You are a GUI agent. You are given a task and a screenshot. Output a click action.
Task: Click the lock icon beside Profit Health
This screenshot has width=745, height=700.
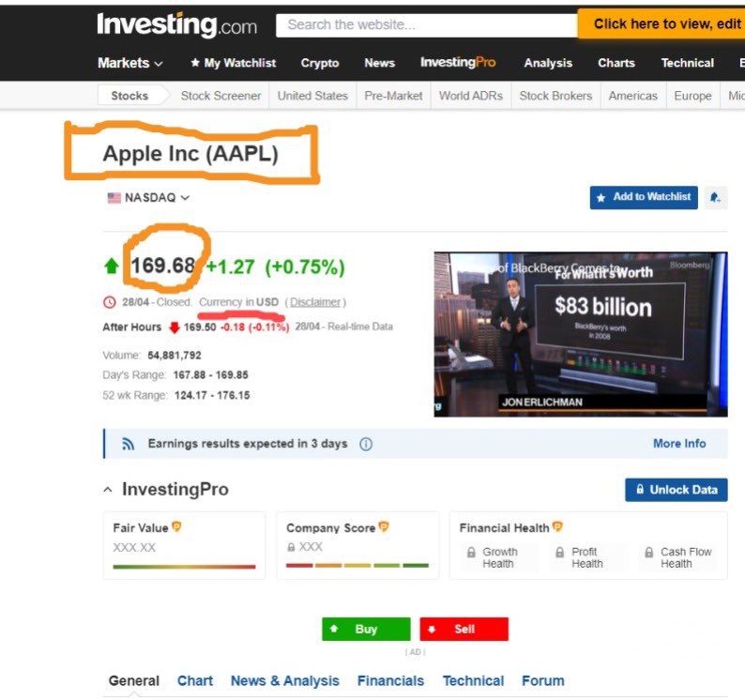560,552
